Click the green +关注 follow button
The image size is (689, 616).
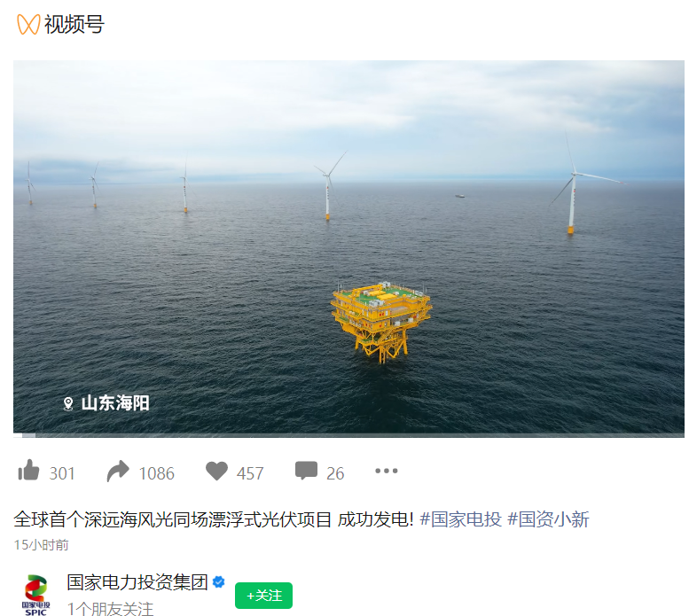click(x=263, y=596)
